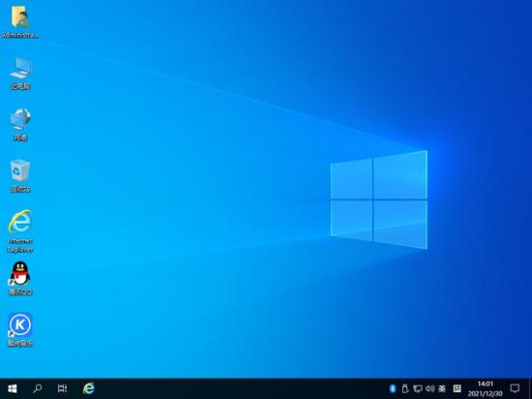Select the Tencent QQ penguin shortcut

20,279
